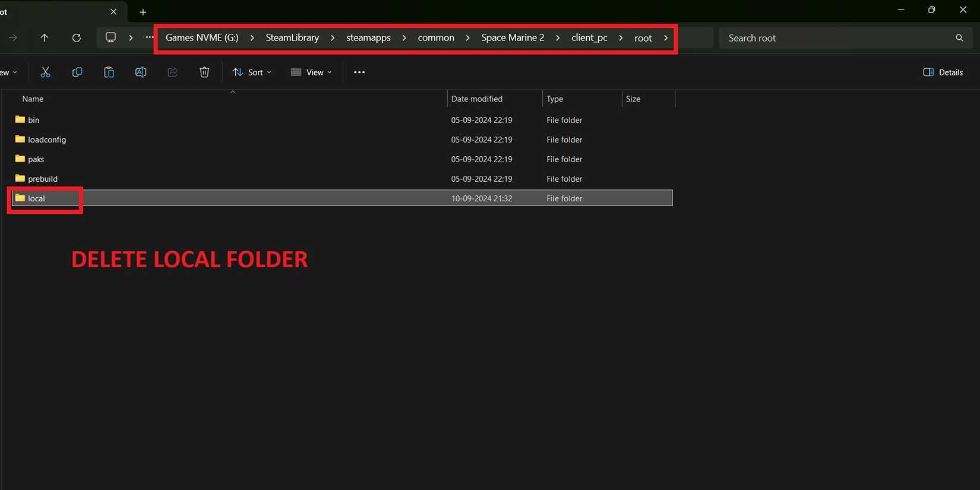Screen dimensions: 980x490
Task: Select the paks folder
Action: click(x=36, y=159)
